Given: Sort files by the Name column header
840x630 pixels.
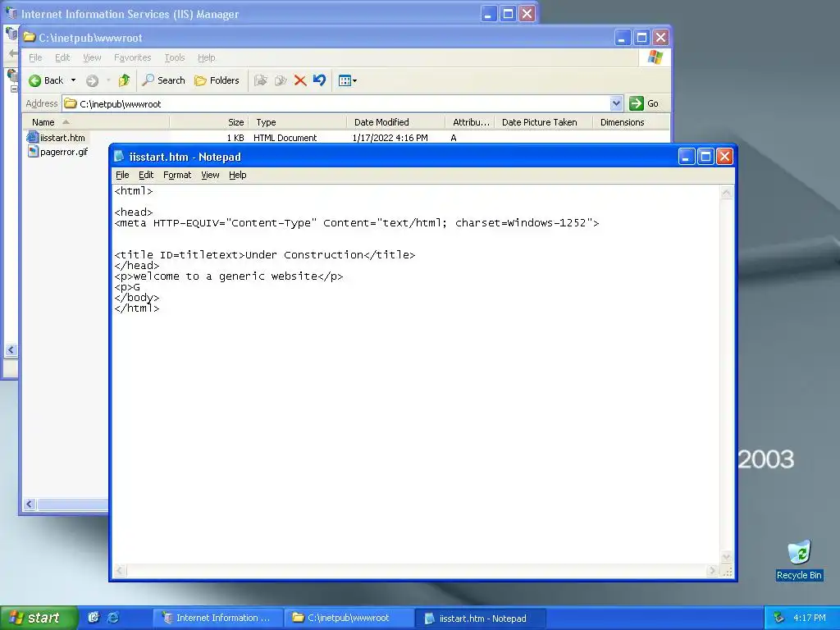Looking at the screenshot, I should pyautogui.click(x=95, y=122).
